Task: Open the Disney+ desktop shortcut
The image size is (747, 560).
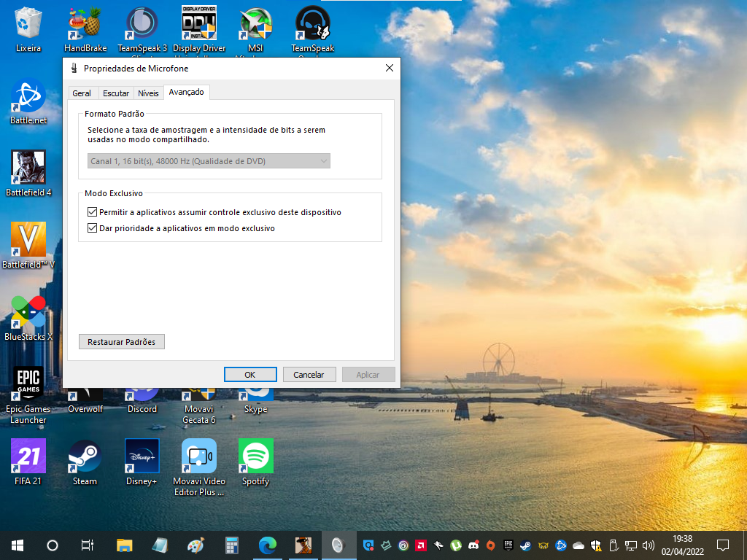Action: pyautogui.click(x=142, y=462)
